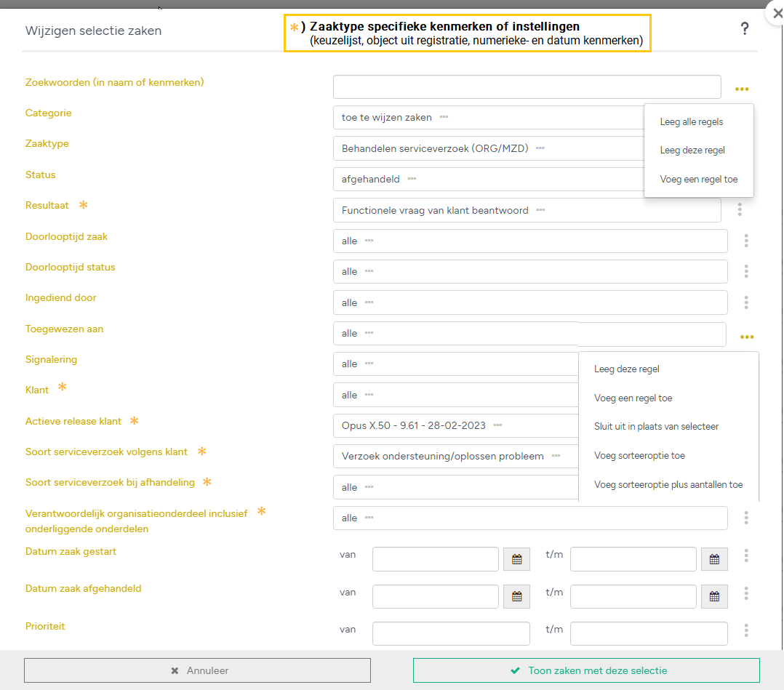Open options dots for Toegewezen aan row
The width and height of the screenshot is (784, 690).
(746, 337)
